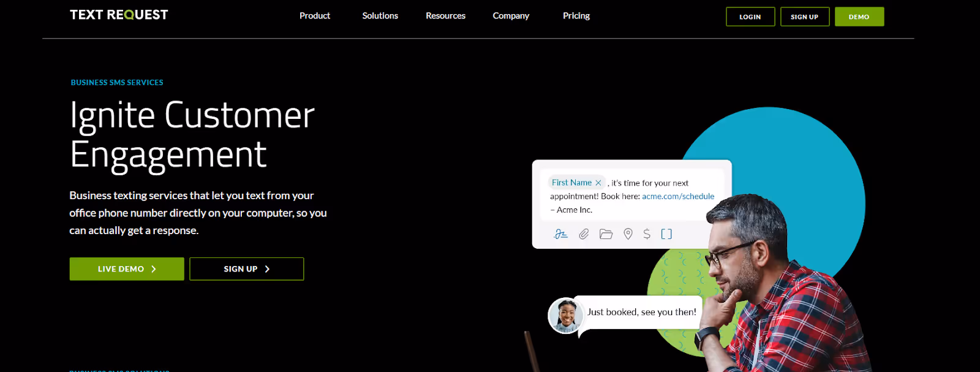Open the Company menu
The width and height of the screenshot is (980, 372).
click(x=511, y=16)
